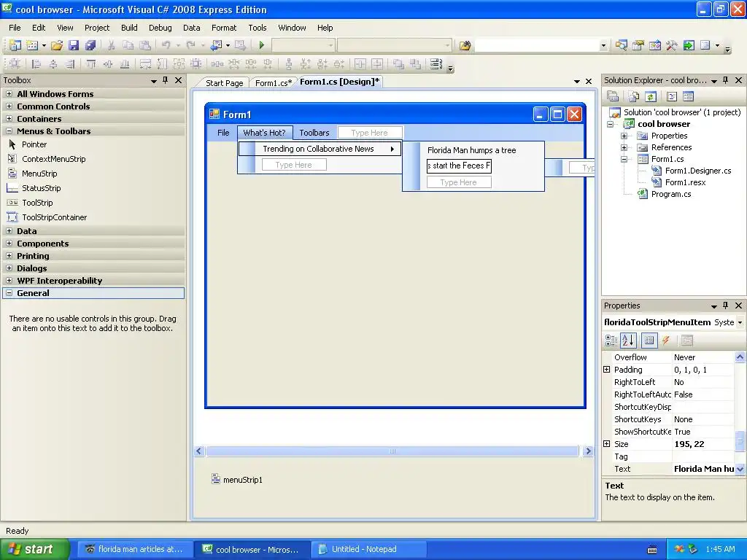Open Toolbox via hammer and wrench icon
The width and height of the screenshot is (747, 560).
tap(672, 45)
